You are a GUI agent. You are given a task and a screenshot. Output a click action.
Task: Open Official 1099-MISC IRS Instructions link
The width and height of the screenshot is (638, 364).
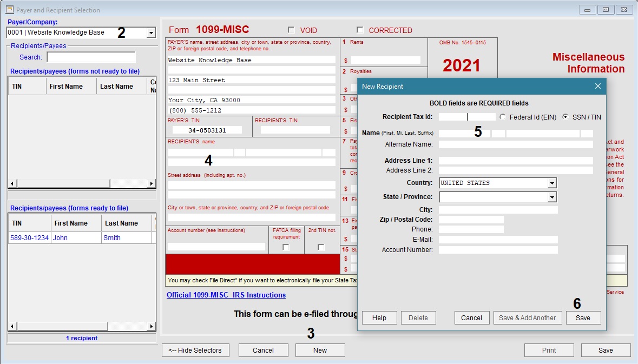[x=226, y=295]
